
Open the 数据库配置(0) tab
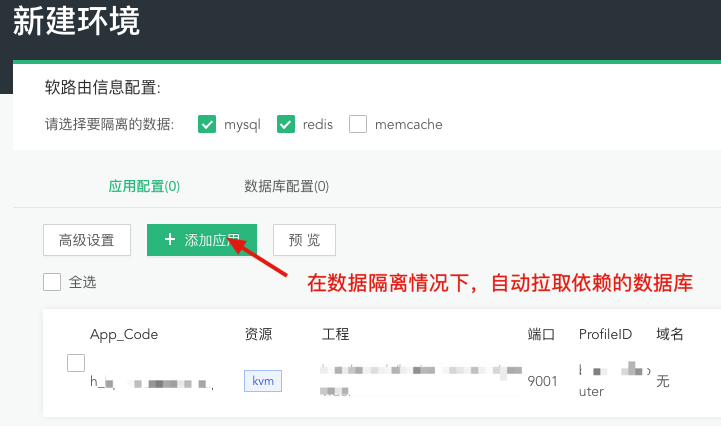(286, 186)
